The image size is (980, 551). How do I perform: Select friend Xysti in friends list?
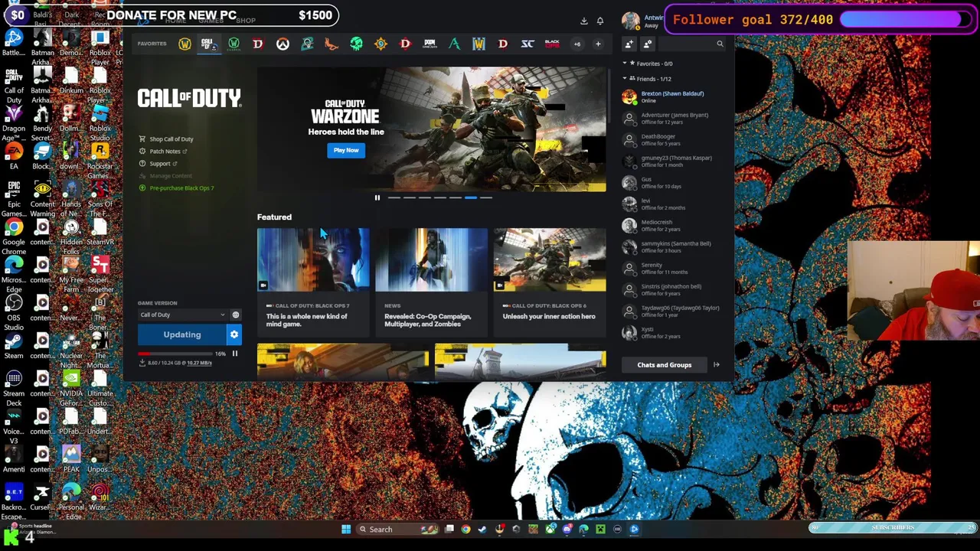tap(674, 332)
